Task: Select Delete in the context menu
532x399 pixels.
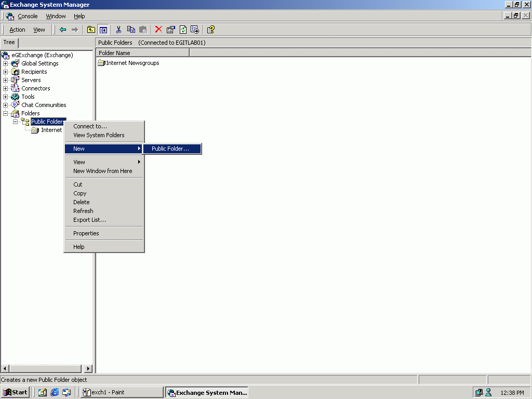Action: click(x=104, y=202)
